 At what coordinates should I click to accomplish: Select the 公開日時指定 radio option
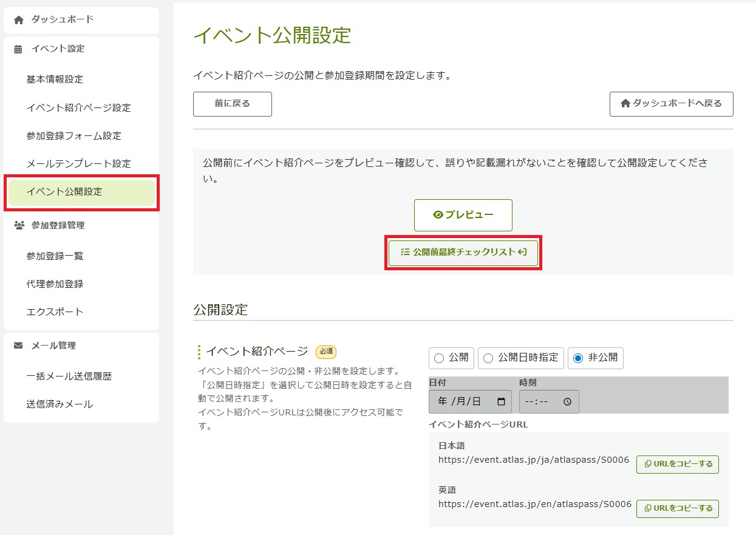(488, 358)
